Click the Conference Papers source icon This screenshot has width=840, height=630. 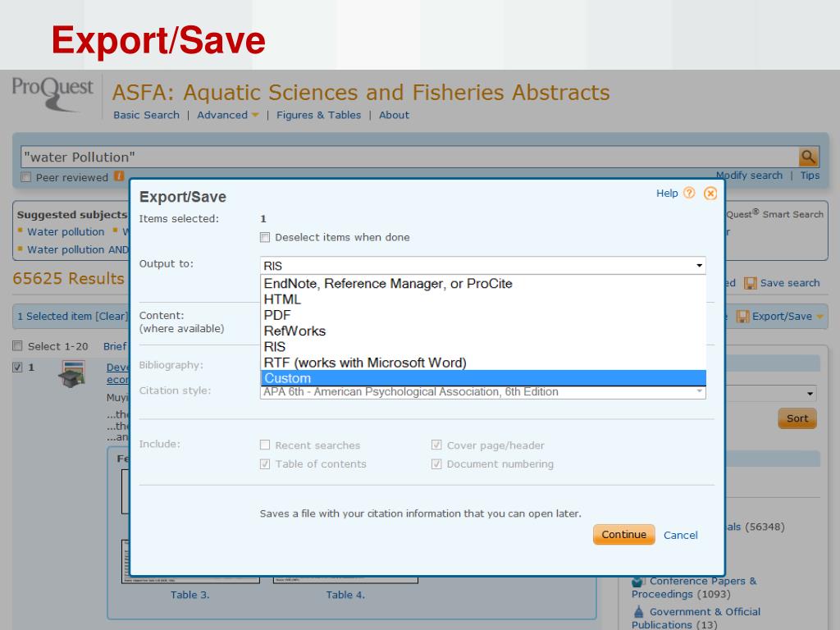637,582
